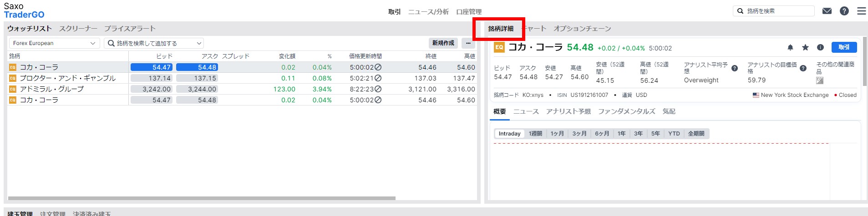The height and width of the screenshot is (216, 868).
Task: Sort by the 価格更新時間 column header
Action: [x=365, y=56]
